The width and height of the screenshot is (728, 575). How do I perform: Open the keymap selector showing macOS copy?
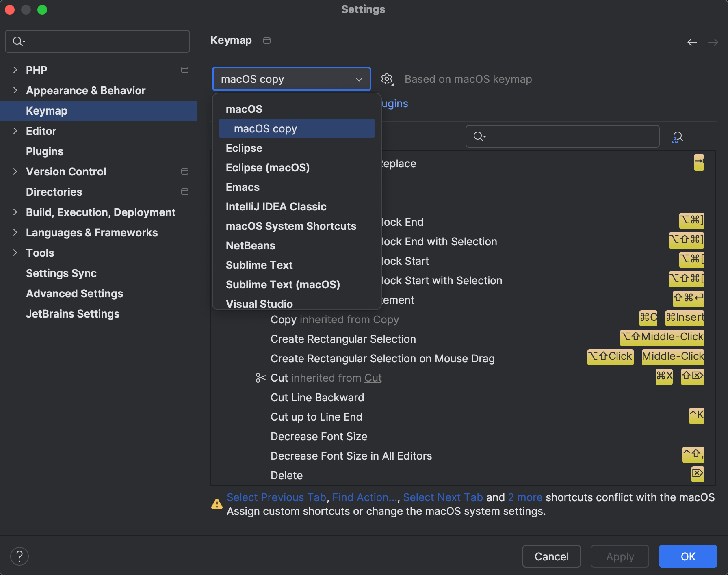pos(291,79)
